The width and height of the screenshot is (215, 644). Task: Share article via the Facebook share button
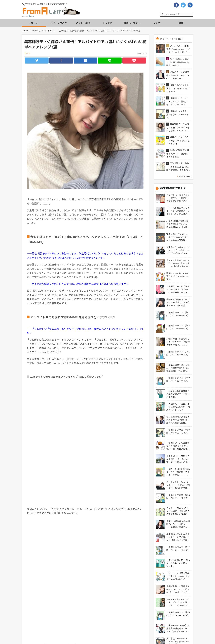click(x=61, y=61)
